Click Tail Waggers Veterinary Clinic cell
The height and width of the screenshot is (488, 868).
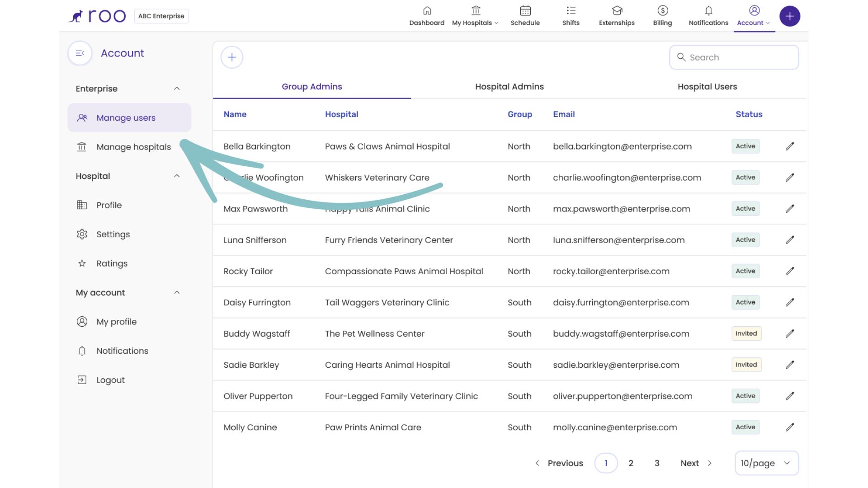tap(387, 303)
